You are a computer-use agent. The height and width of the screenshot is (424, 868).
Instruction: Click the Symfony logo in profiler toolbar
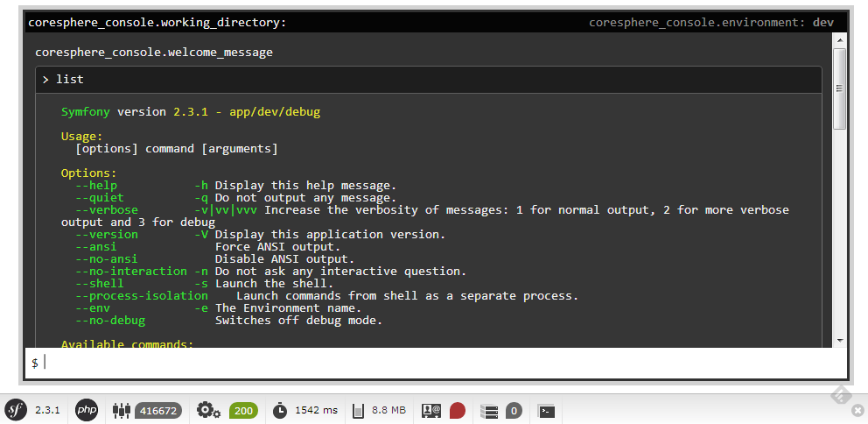[16, 410]
